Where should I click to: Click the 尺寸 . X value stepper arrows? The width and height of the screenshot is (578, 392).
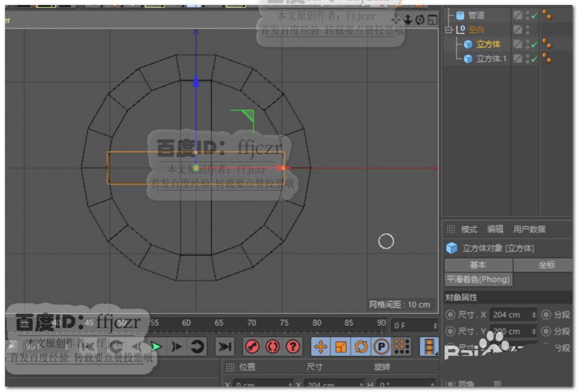point(533,315)
